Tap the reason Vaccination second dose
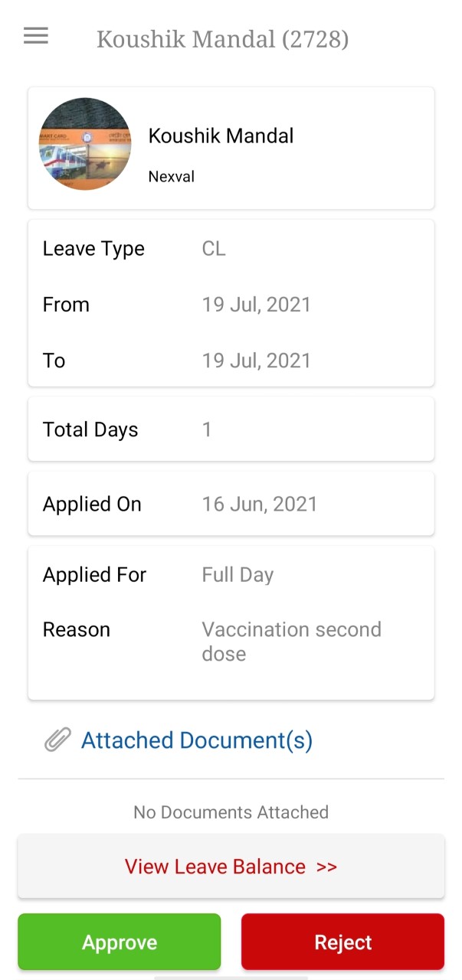This screenshot has width=462, height=980. click(x=291, y=642)
